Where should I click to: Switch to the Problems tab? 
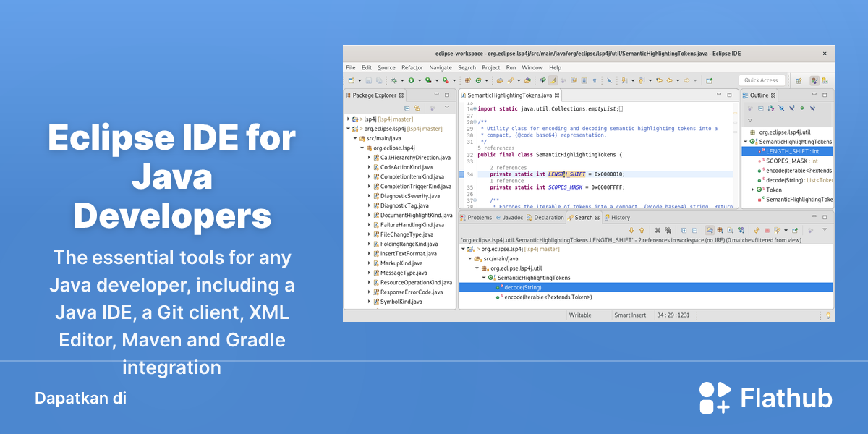pyautogui.click(x=475, y=217)
